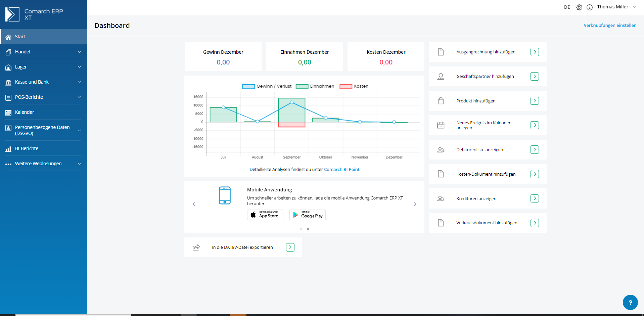Click arrow button for Kosten-Dokument hinzufügen
Screen dimensions: 644x316
pos(535,174)
